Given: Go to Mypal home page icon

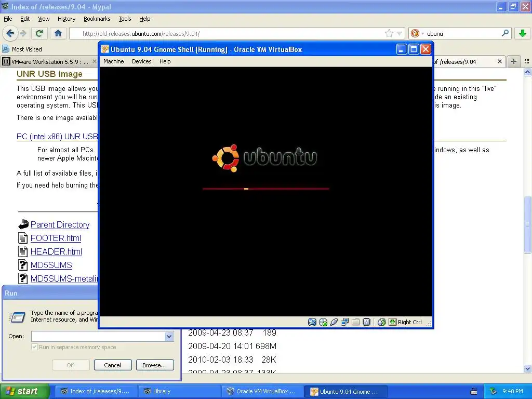Looking at the screenshot, I should [58, 33].
